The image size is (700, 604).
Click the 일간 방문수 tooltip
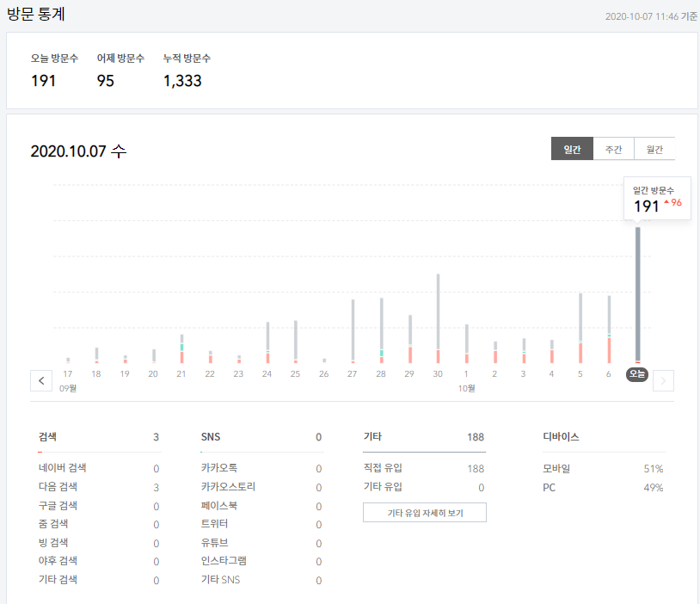click(x=657, y=199)
